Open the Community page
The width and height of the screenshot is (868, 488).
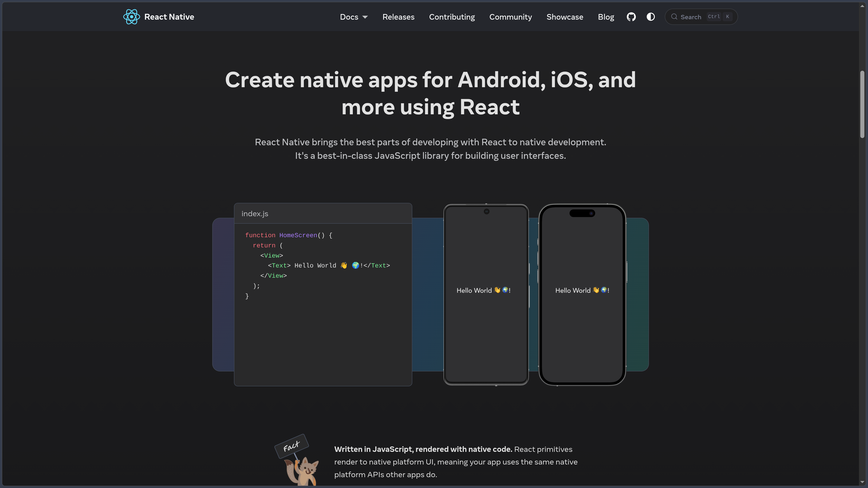pos(510,17)
